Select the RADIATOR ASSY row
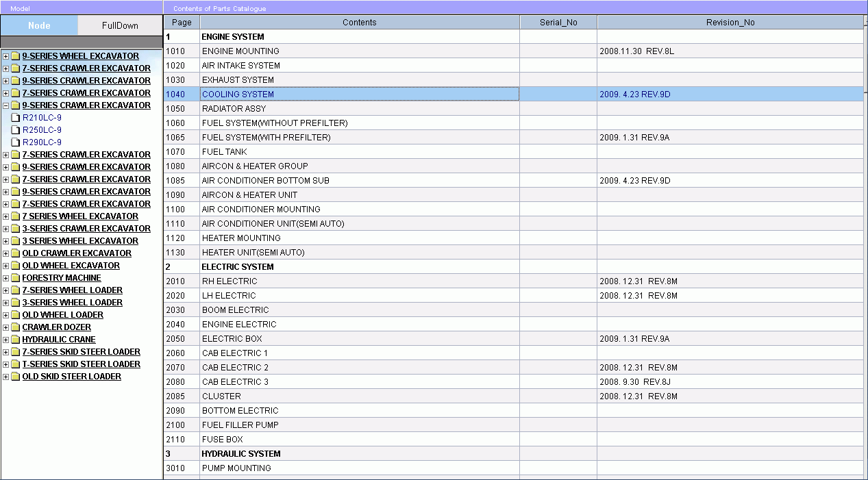This screenshot has height=480, width=868. tap(514, 109)
